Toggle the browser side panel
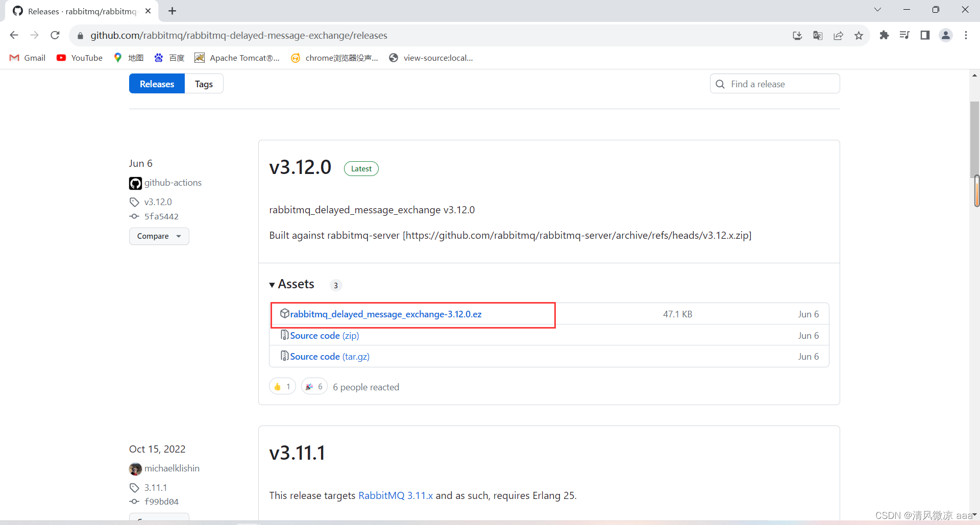The image size is (980, 525). (925, 35)
